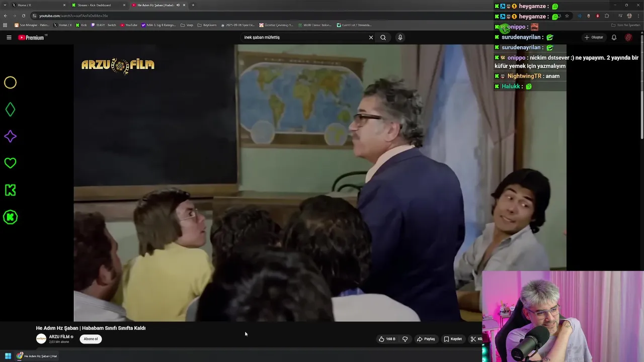Click the yellow circle overlay icon
This screenshot has width=644, height=362.
[x=10, y=82]
